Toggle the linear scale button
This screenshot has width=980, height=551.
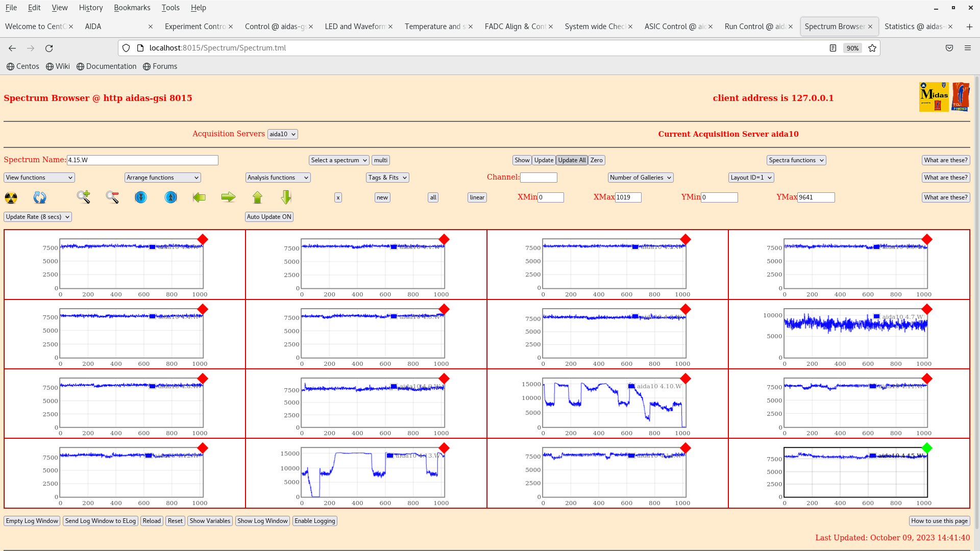tap(477, 197)
